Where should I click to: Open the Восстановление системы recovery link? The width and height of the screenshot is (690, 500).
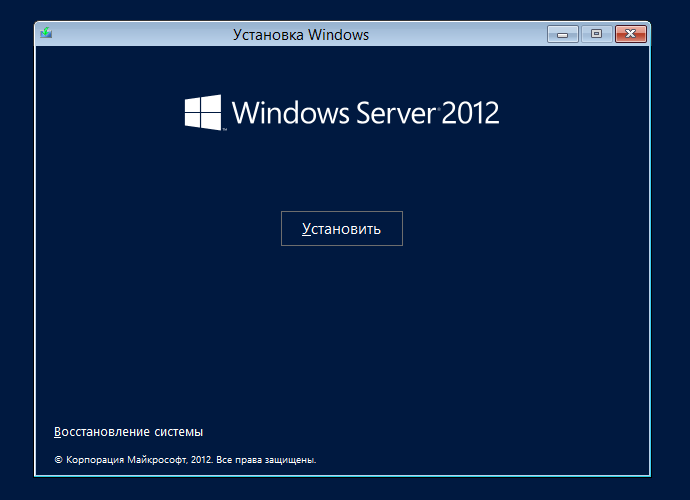click(128, 432)
